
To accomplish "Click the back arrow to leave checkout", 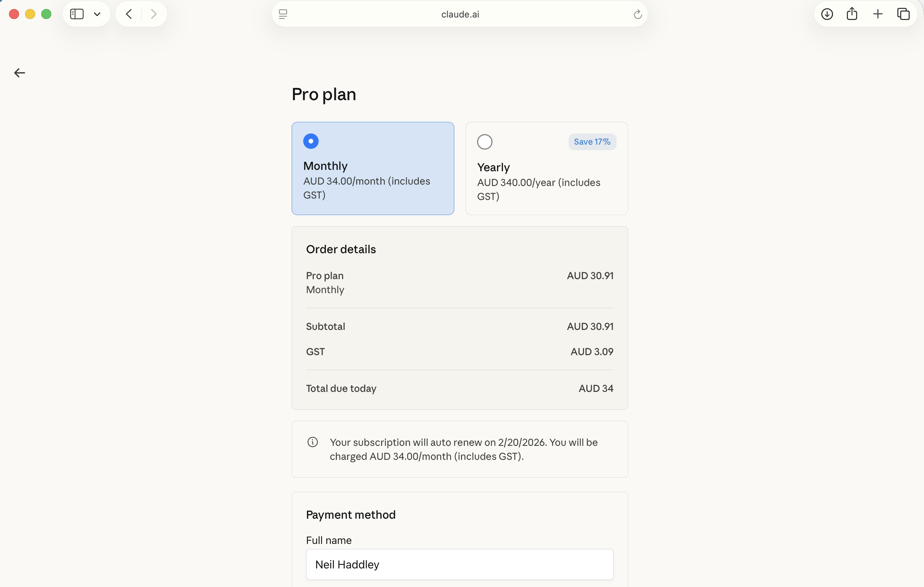I will [x=19, y=73].
